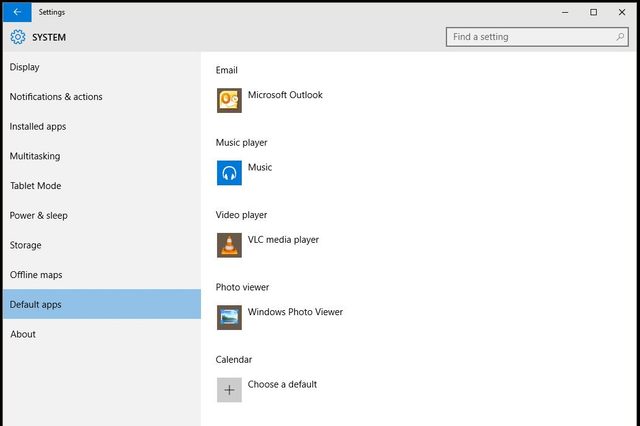The image size is (640, 426).
Task: Click the Video player heading
Action: click(241, 215)
